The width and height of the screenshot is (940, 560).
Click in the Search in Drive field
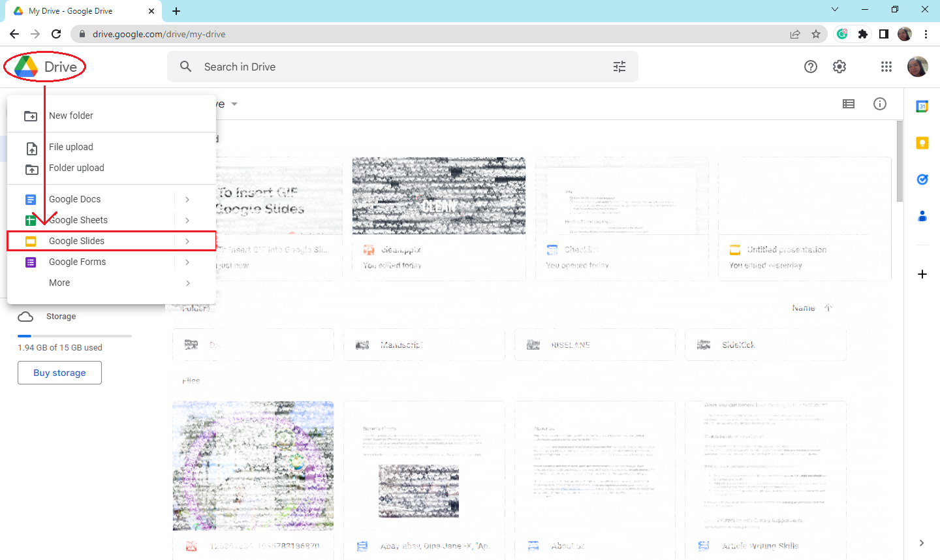point(402,67)
